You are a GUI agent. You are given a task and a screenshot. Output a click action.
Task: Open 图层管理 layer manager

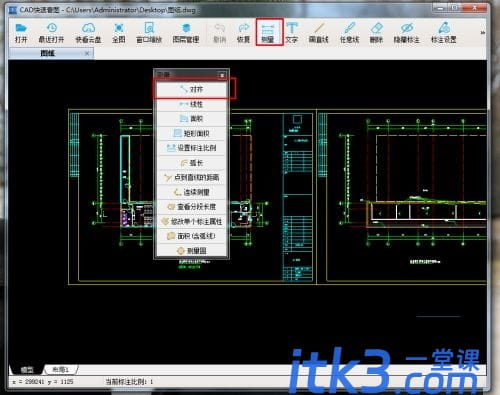point(186,33)
